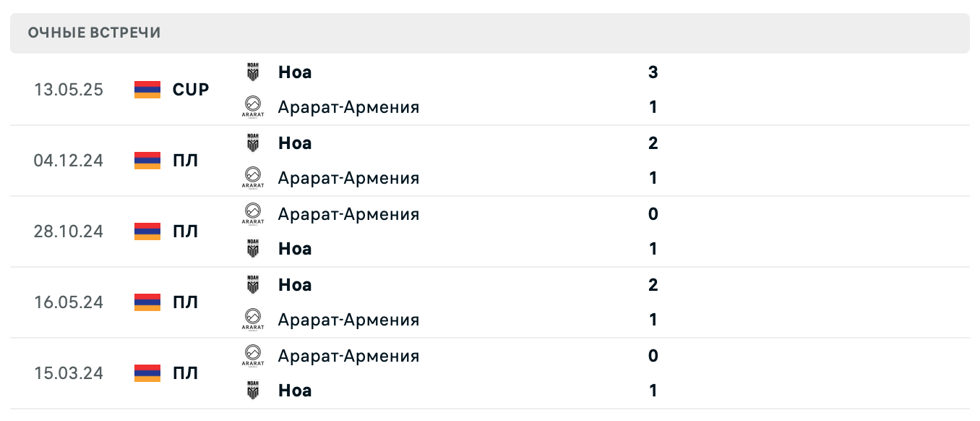Click the ПЛ label in the 15.03.24 row
Image resolution: width=980 pixels, height=421 pixels.
[186, 373]
